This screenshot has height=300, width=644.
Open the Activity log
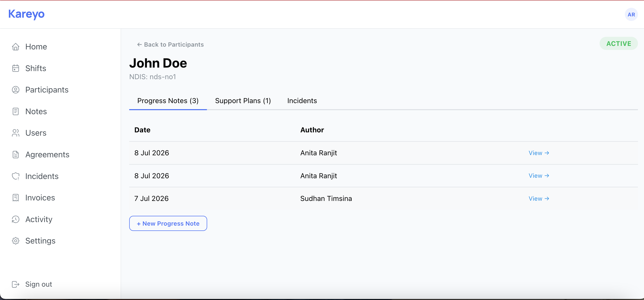tap(39, 219)
